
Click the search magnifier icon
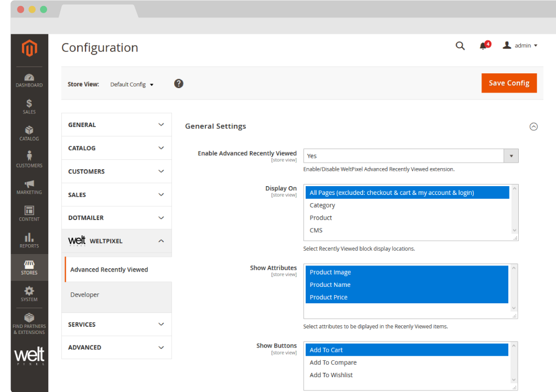(460, 46)
